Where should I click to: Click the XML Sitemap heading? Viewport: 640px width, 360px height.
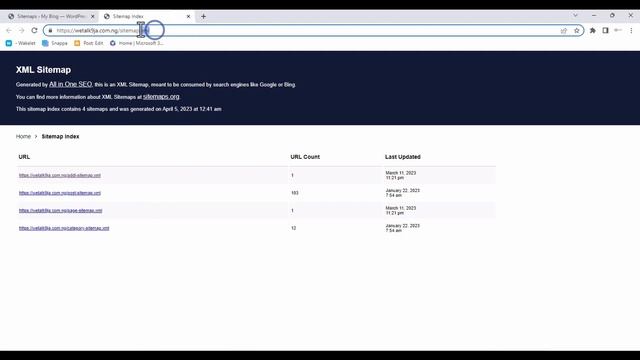point(43,70)
